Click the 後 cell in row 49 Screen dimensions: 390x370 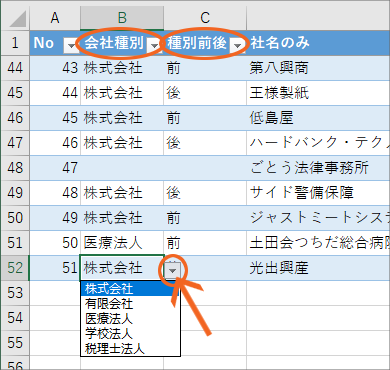205,193
